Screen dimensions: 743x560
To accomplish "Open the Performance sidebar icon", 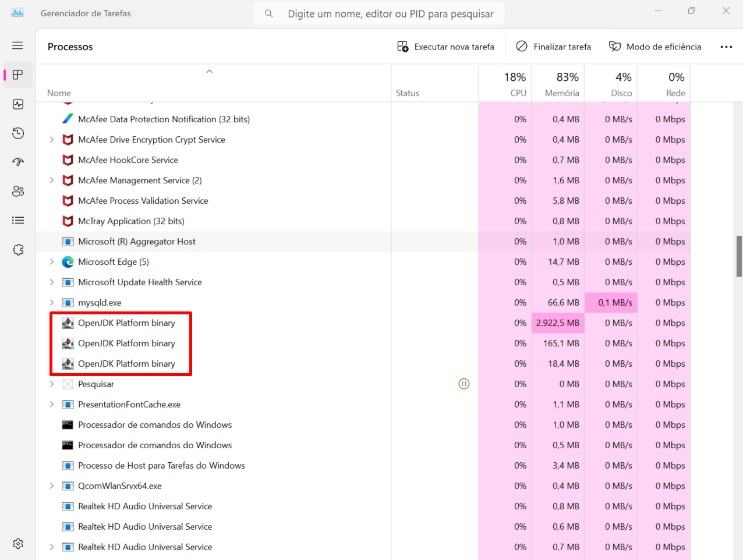I will tap(18, 104).
